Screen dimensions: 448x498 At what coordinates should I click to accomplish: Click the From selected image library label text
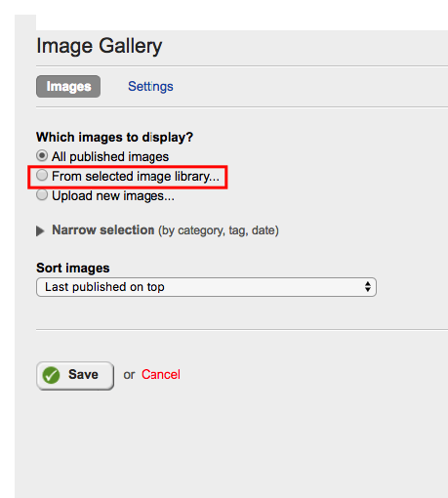[136, 177]
